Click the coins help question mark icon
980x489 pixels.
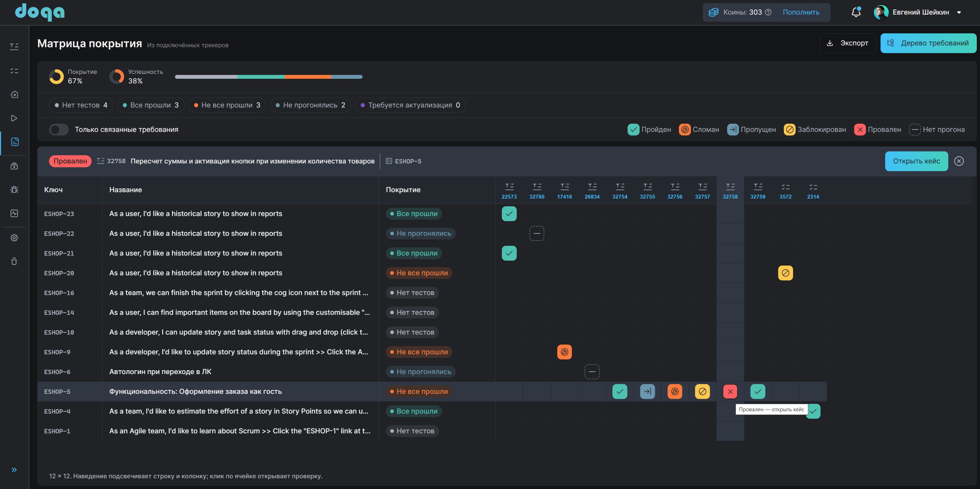[x=768, y=12]
